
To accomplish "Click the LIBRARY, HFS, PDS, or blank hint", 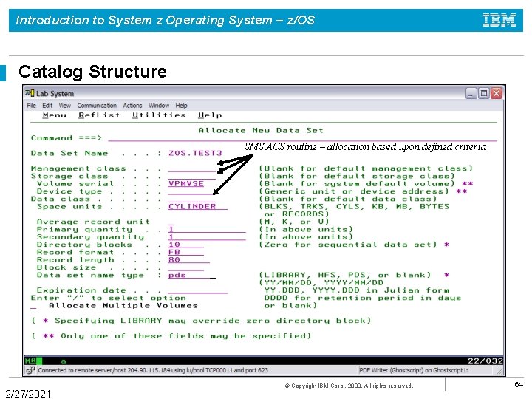I will click(345, 275).
